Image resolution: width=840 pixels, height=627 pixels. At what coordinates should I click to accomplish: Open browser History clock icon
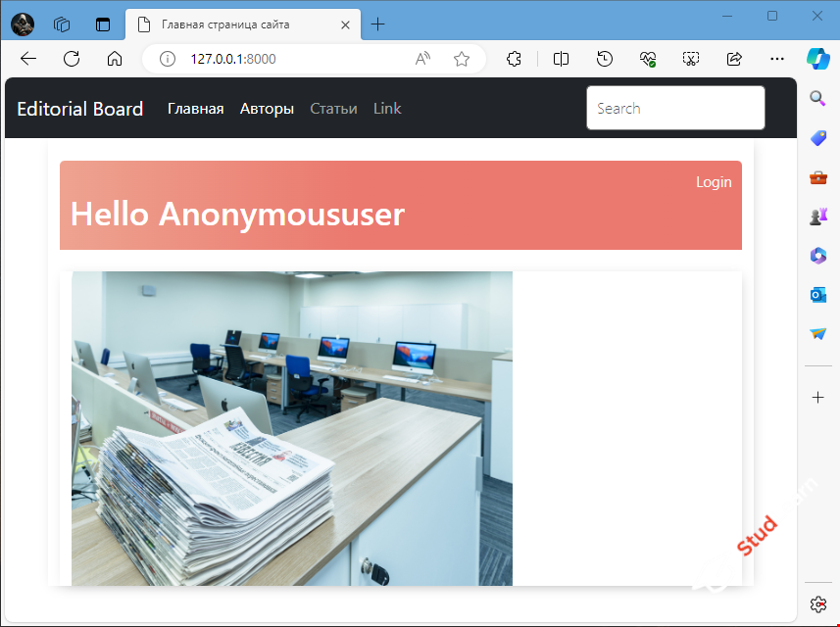(x=605, y=59)
